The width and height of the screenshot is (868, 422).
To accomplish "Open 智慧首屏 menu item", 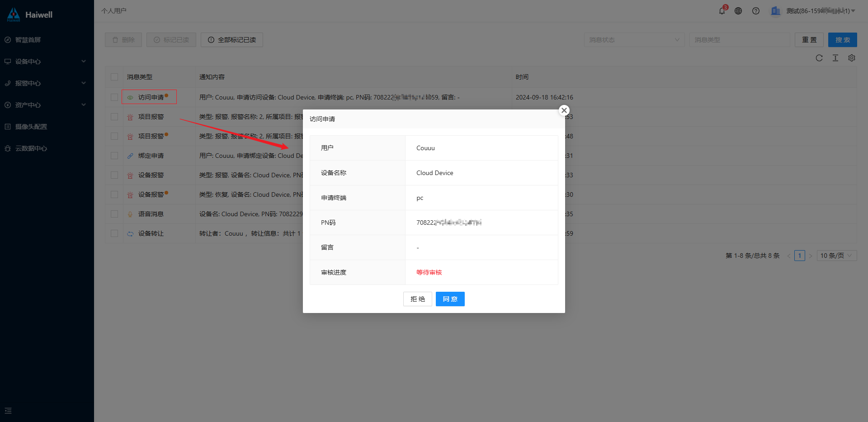I will pyautogui.click(x=47, y=40).
